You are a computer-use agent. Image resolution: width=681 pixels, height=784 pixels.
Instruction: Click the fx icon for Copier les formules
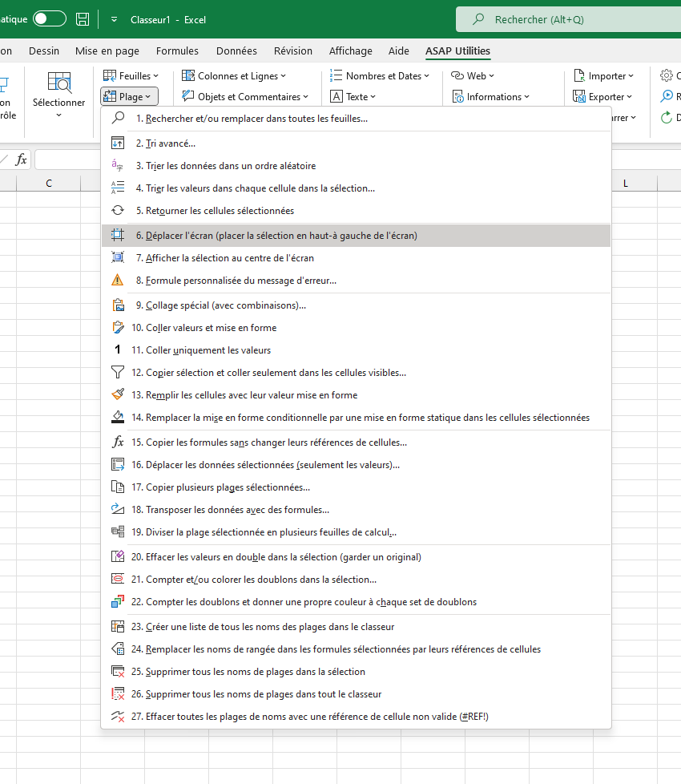click(118, 442)
